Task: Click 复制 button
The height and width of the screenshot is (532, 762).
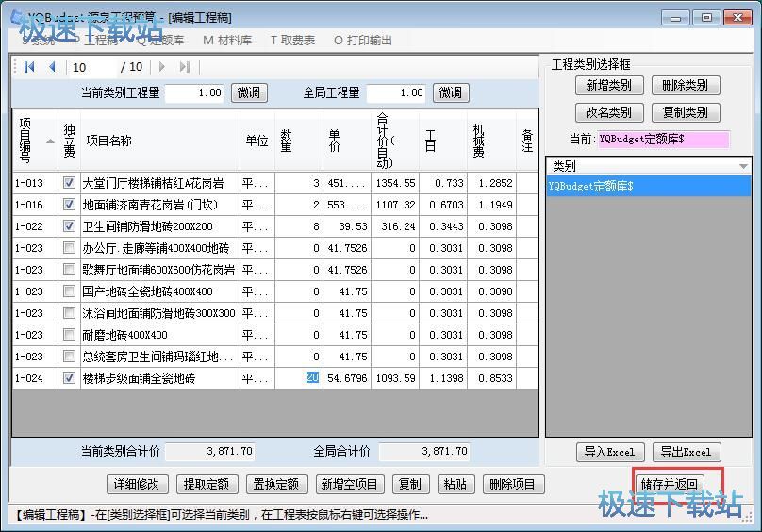Action: (410, 484)
